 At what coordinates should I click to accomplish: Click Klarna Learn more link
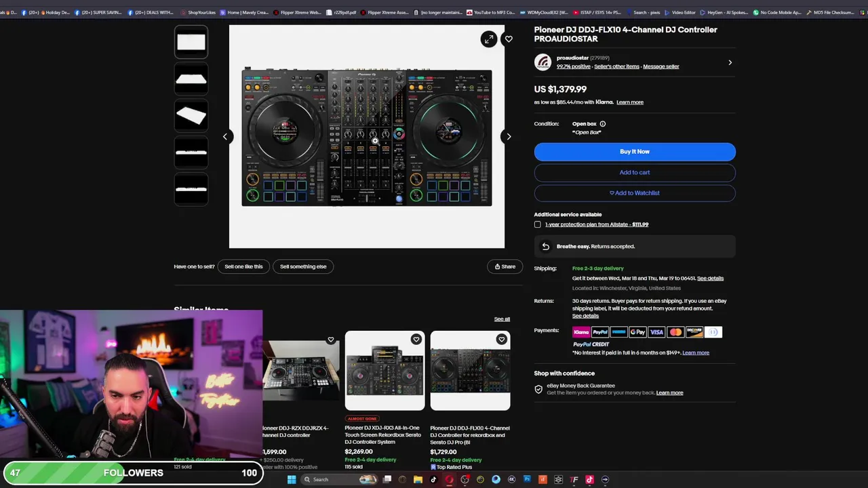pos(630,102)
